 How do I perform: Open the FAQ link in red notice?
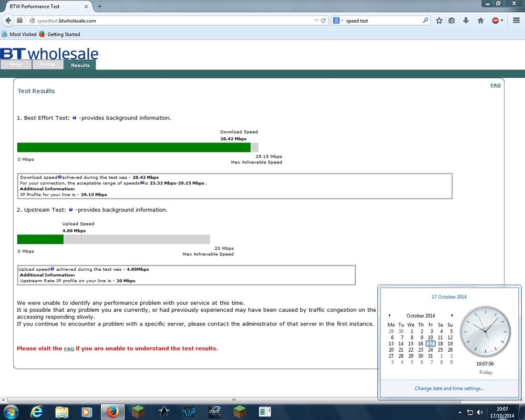[69, 349]
